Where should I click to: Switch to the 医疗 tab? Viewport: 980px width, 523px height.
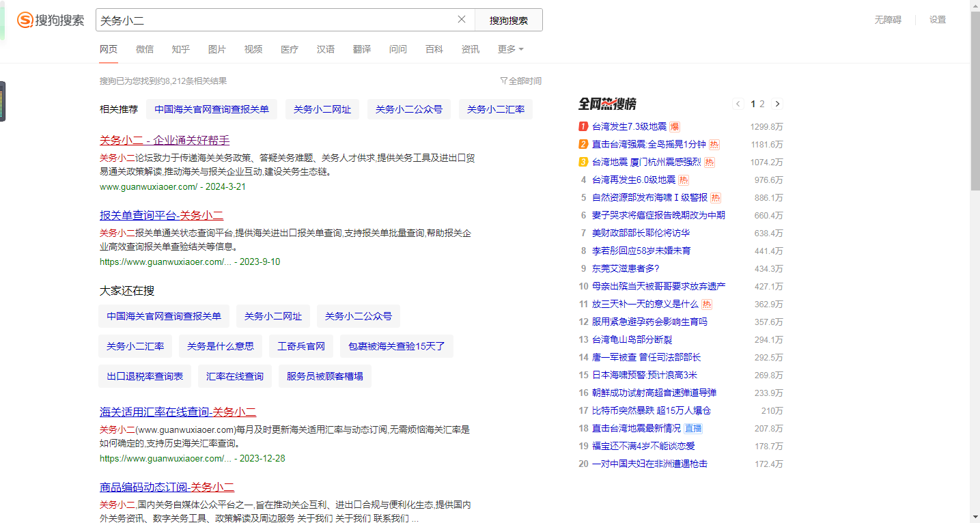[290, 49]
